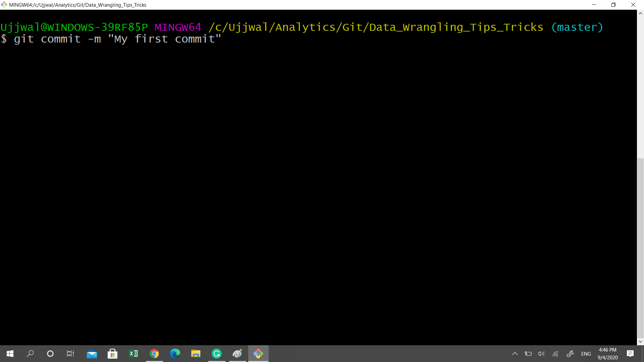Viewport: 644px width, 362px height.
Task: Open the Mail app from taskbar
Action: [x=92, y=354]
